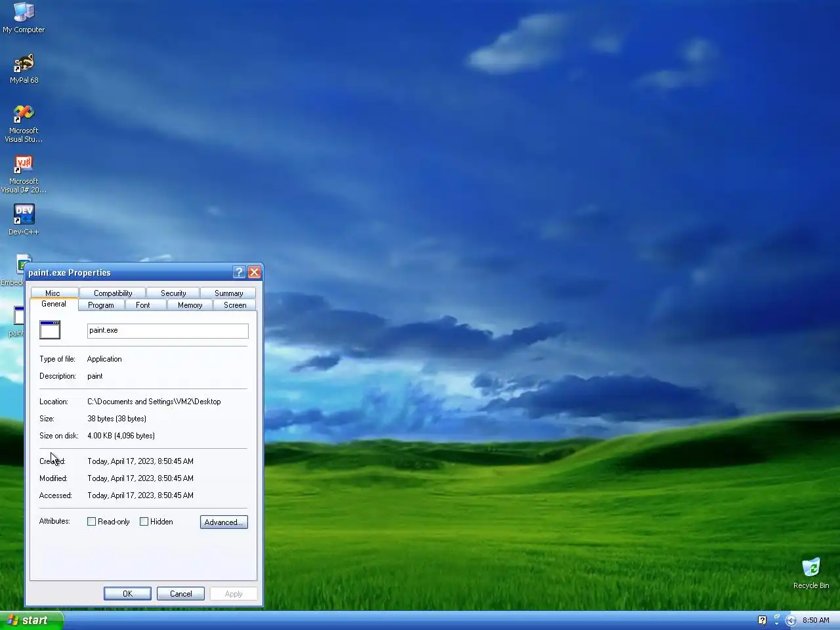Confirm properties with the OK button

pyautogui.click(x=127, y=593)
